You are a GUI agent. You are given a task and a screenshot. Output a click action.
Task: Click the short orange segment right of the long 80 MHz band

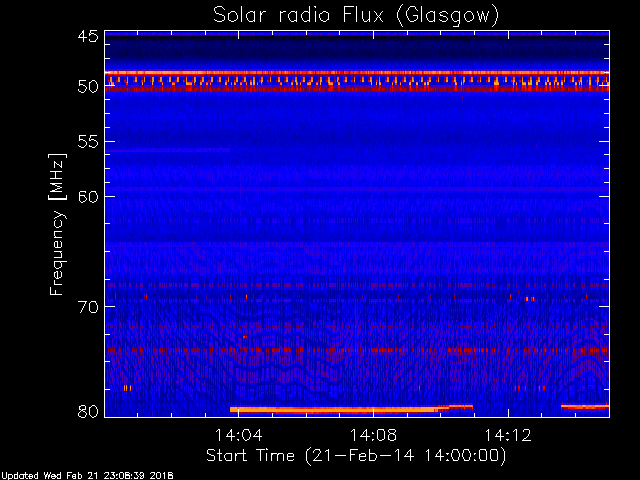click(460, 406)
